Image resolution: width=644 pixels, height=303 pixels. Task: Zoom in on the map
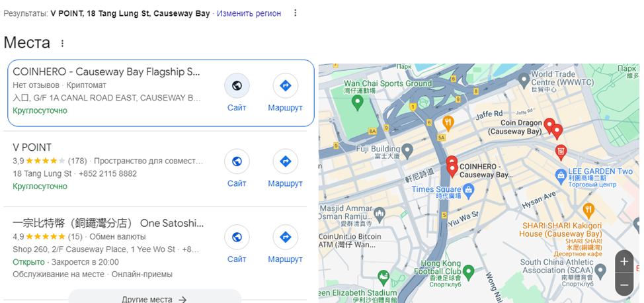point(624,261)
